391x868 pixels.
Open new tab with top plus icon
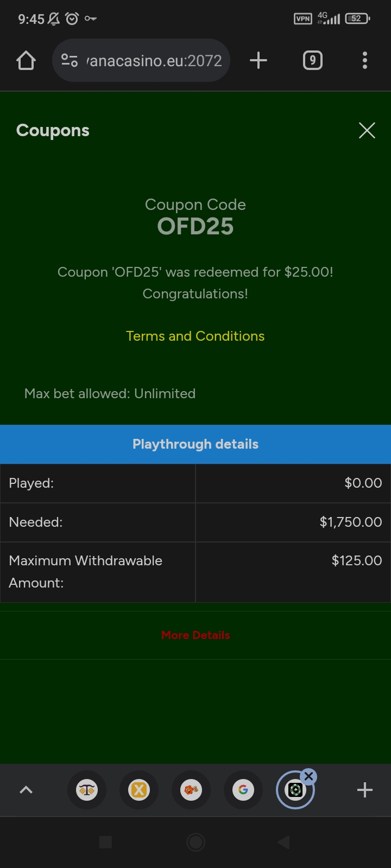(258, 60)
